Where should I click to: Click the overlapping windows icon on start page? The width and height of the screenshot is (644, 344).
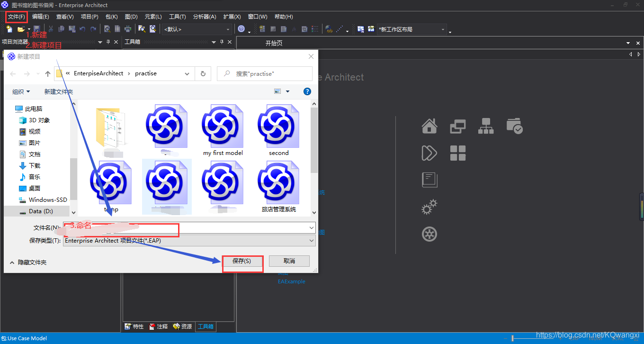[x=458, y=126]
